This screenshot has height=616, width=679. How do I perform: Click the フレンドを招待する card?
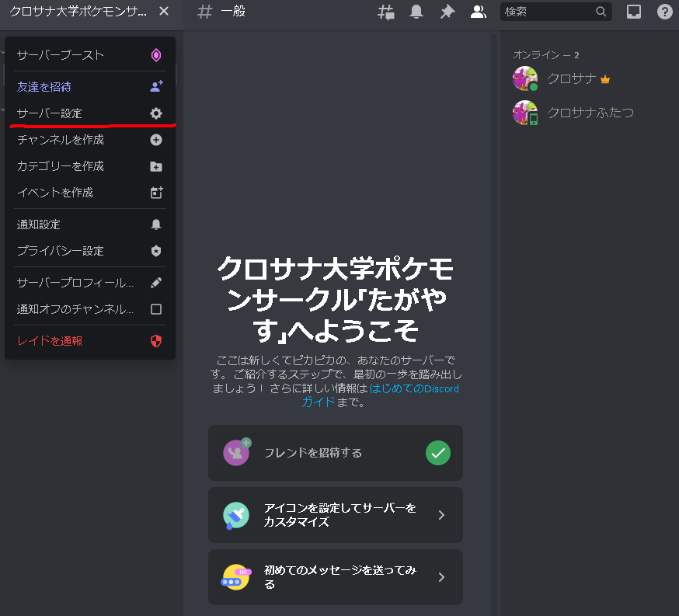(x=336, y=453)
